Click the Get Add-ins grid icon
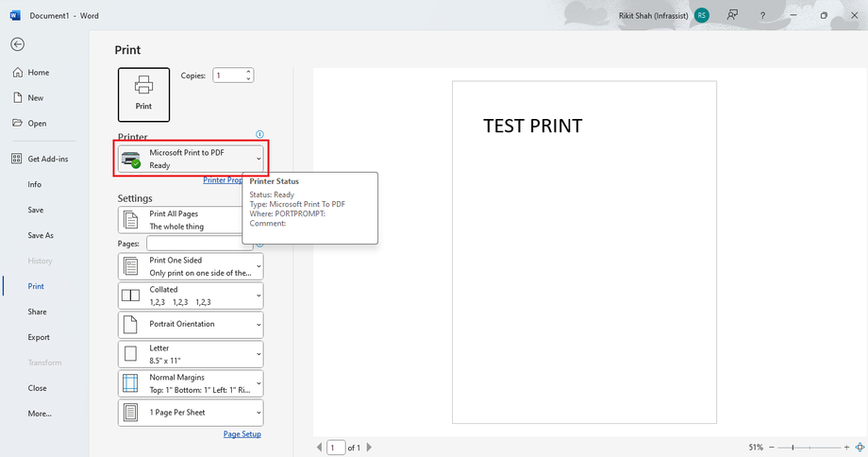868x457 pixels. click(x=17, y=159)
